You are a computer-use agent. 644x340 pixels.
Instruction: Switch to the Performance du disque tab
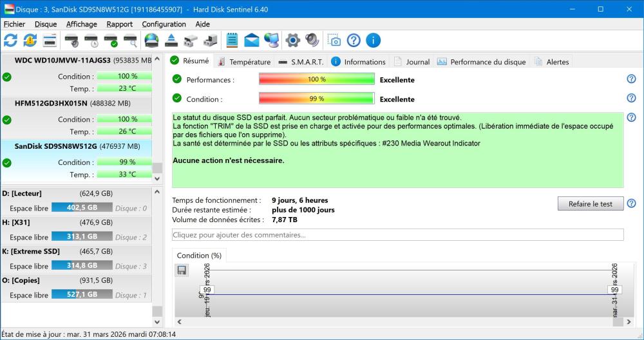[481, 62]
